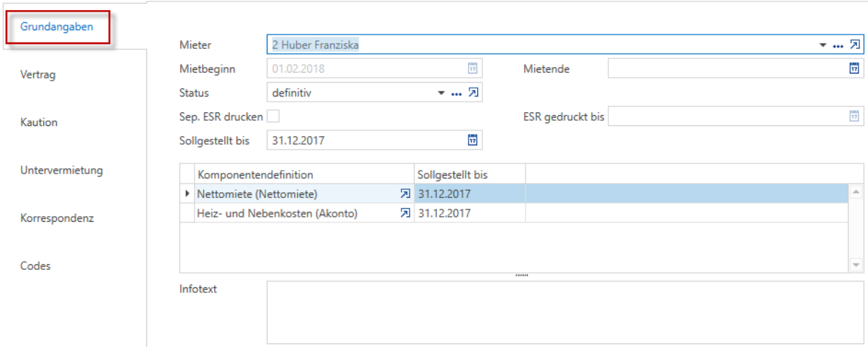Click the Heiz- und Nebenkosten date cell
Screen dimensions: 868x347
[x=469, y=213]
